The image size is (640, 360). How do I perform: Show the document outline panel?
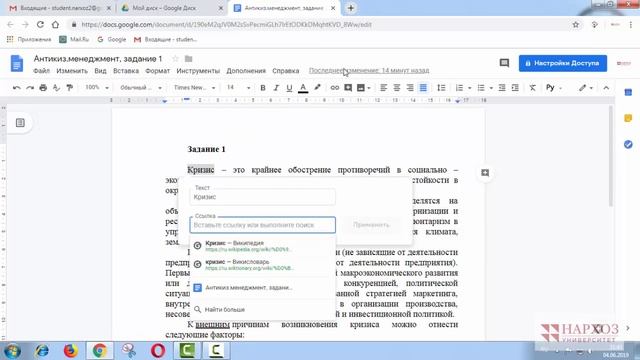click(x=20, y=123)
